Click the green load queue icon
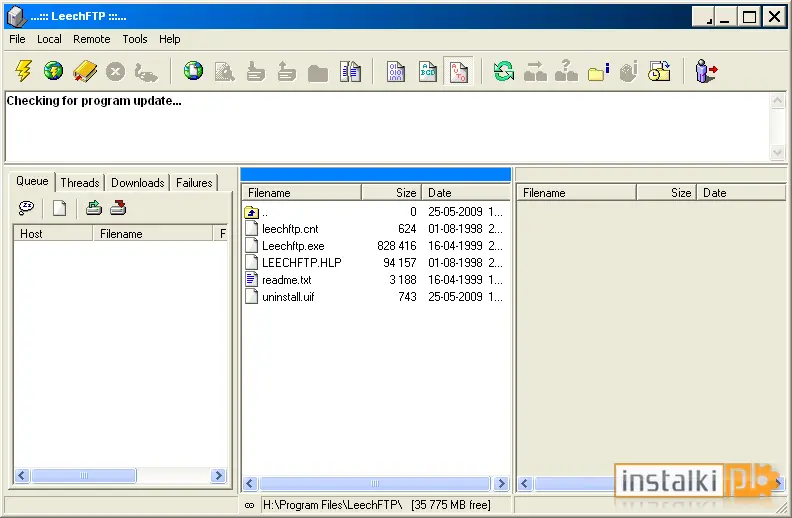 pos(94,208)
